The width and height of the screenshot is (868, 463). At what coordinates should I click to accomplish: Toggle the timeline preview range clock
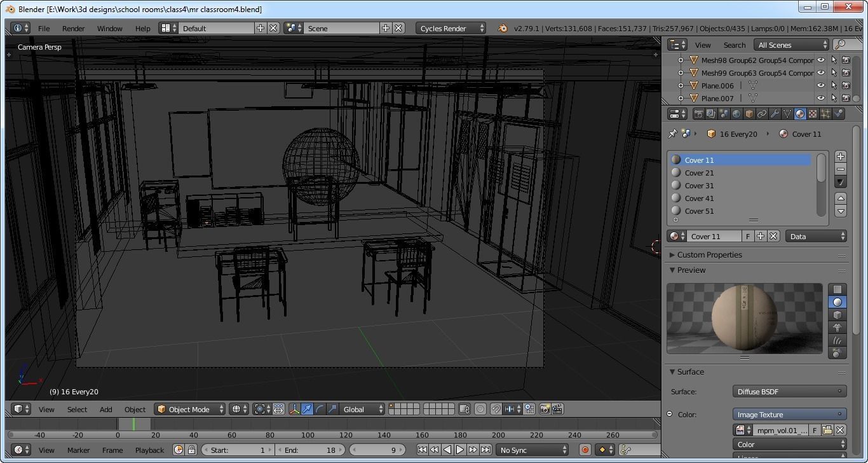179,450
